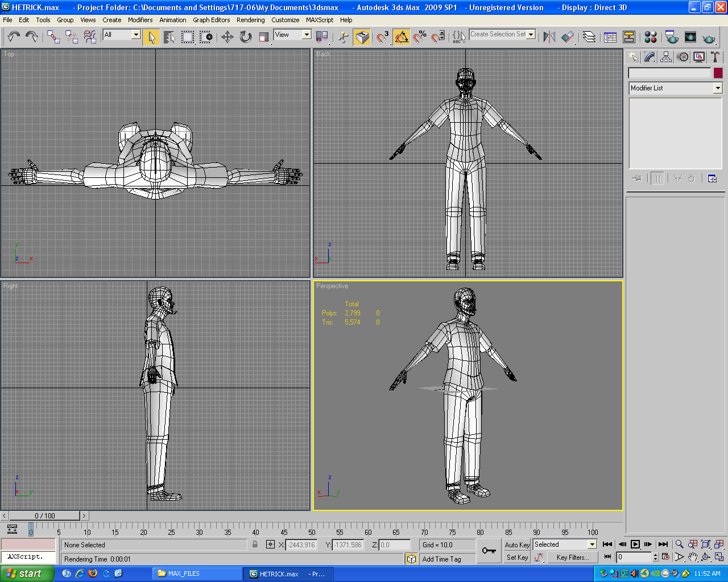This screenshot has height=582, width=728.
Task: Click the object color swatch in Modify panel
Action: coord(718,73)
